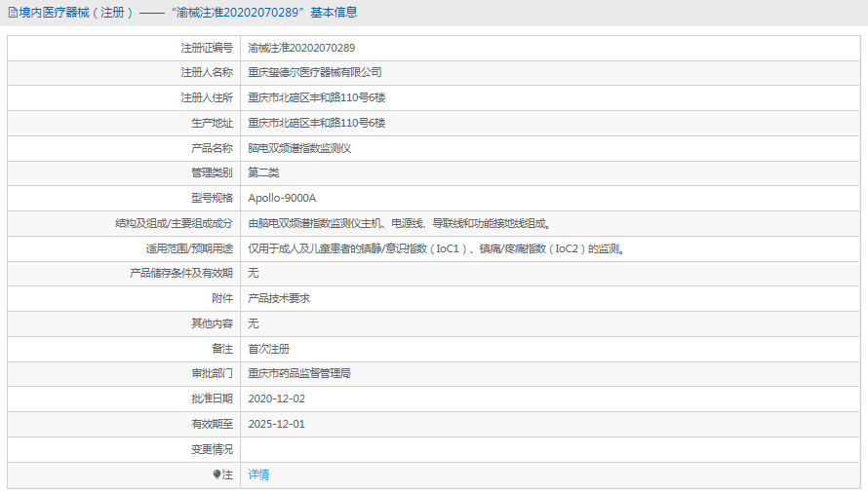
Task: Click the 附件 label
Action: click(x=222, y=298)
